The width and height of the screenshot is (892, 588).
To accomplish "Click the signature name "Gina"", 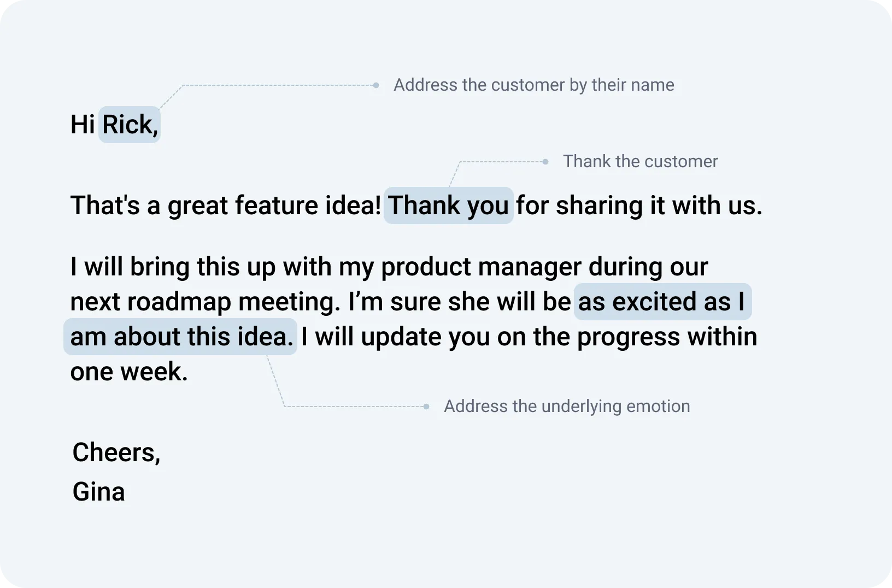I will point(99,492).
